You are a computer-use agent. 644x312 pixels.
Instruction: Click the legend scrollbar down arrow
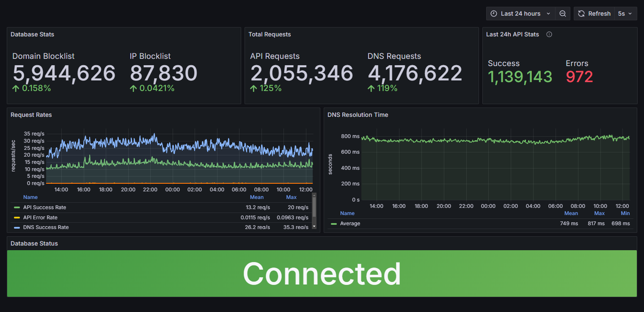point(314,227)
